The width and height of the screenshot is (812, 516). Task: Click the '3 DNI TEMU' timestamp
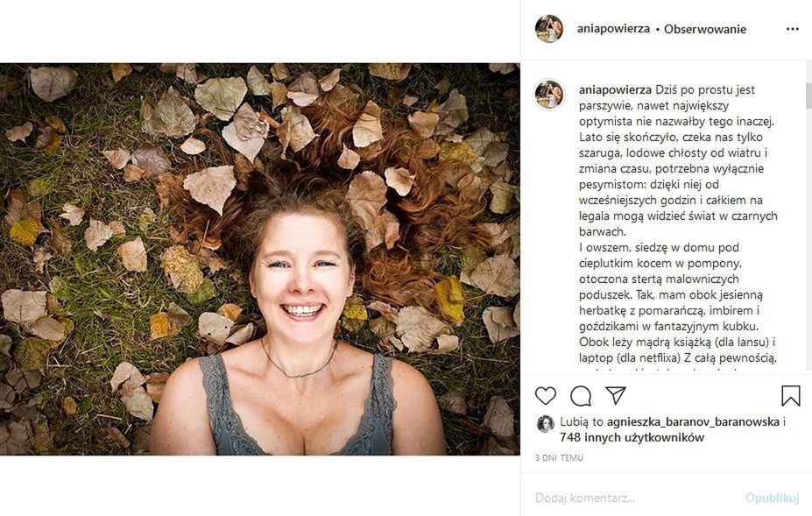click(559, 458)
